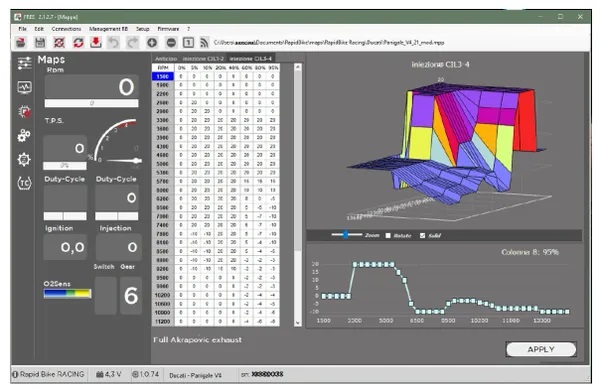Screen dimensions: 600x391
Task: Select the 1500 RPM row header cell
Action: (x=163, y=76)
